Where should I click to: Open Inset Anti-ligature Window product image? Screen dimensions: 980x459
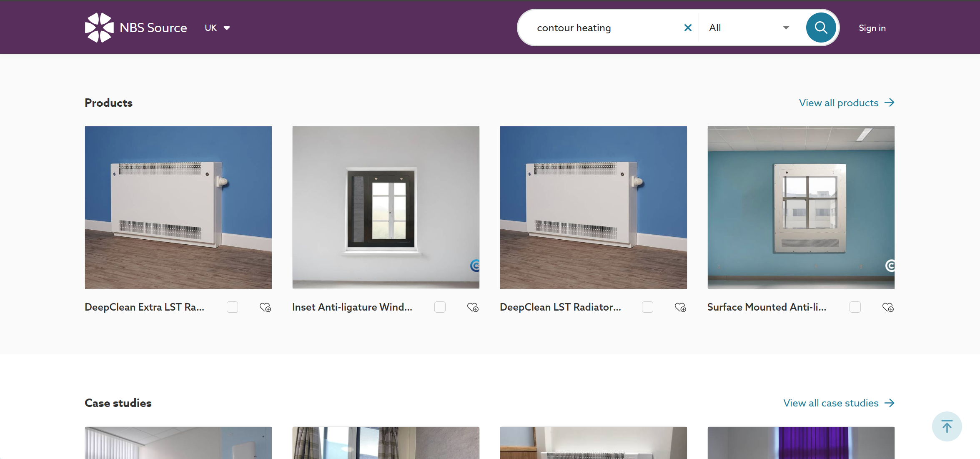pyautogui.click(x=386, y=208)
